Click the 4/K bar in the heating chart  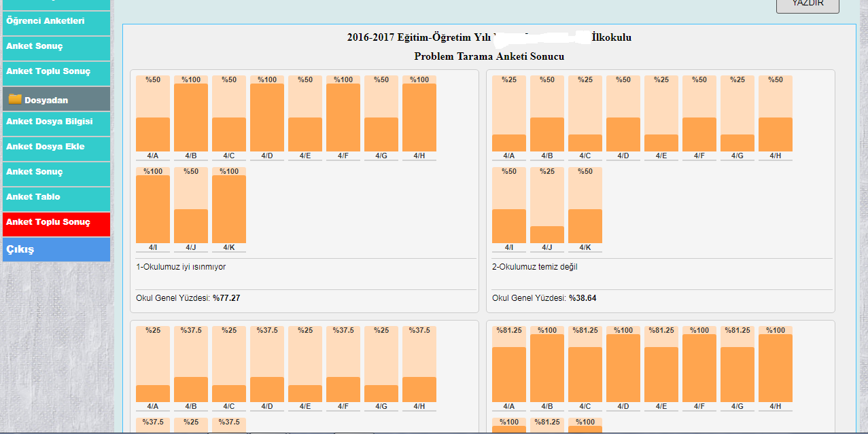[229, 209]
